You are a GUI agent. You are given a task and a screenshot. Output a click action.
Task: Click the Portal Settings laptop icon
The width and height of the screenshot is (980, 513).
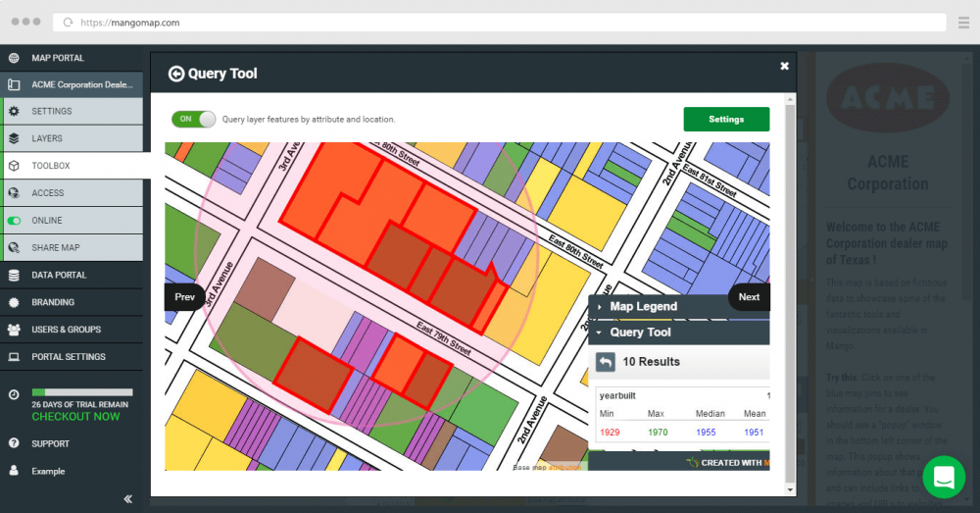click(14, 357)
